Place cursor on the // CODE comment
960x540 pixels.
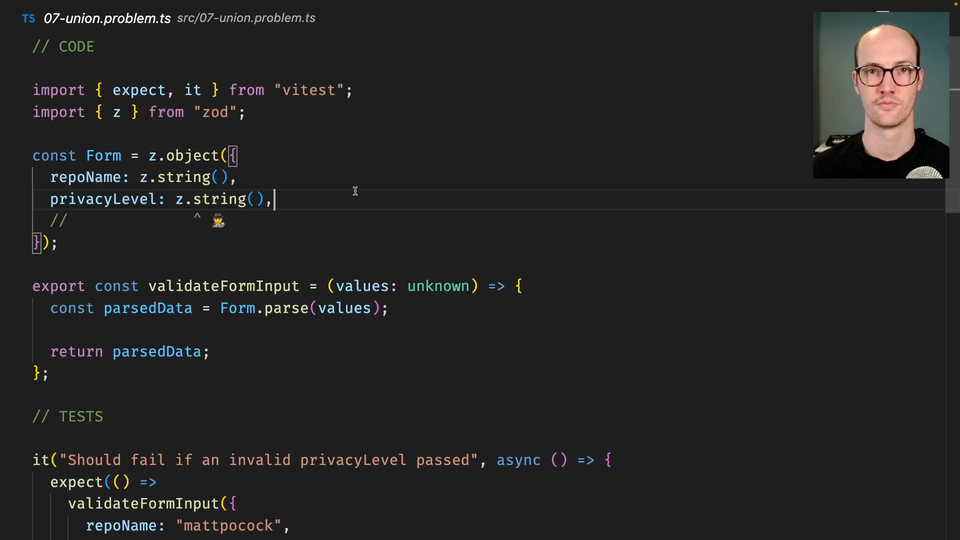coord(63,46)
